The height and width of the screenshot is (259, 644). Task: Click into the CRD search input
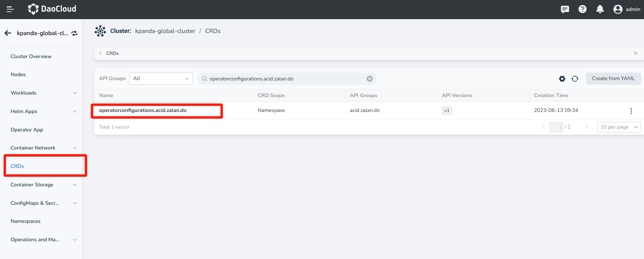[x=284, y=79]
